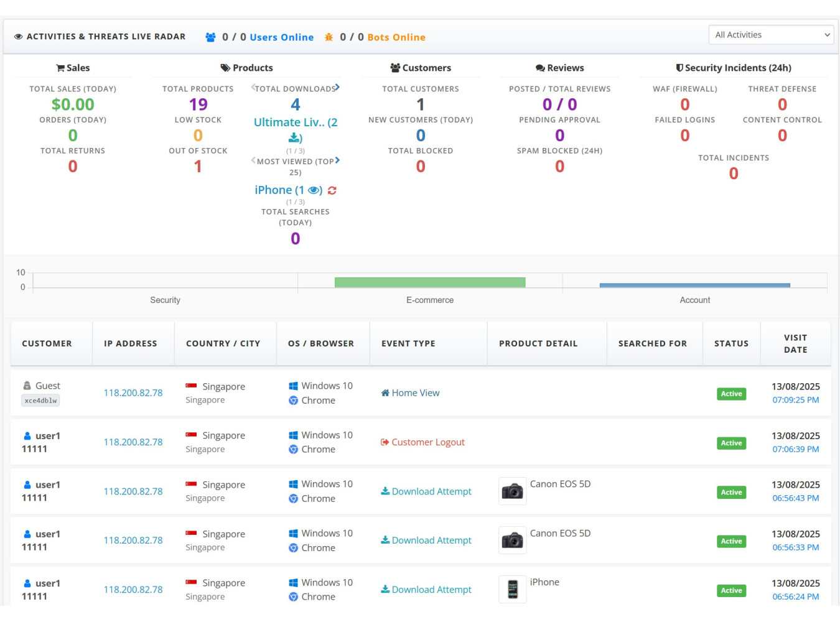The image size is (840, 622).
Task: Click the Event Type column header
Action: point(408,343)
